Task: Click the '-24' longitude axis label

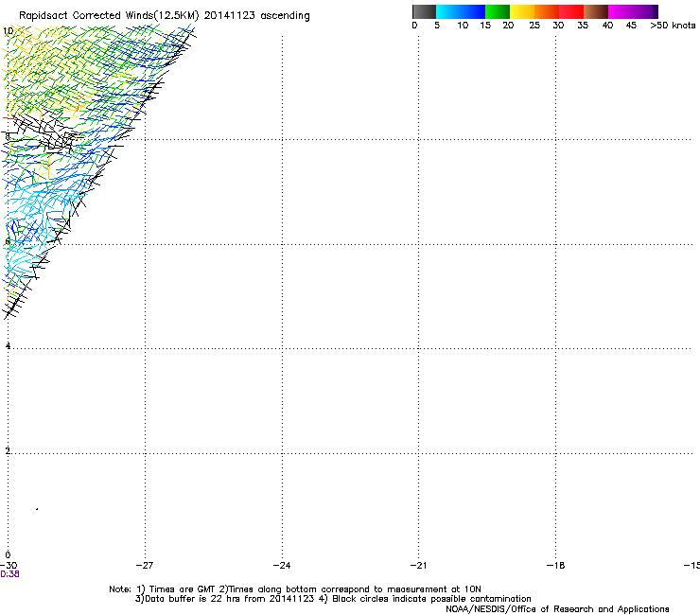Action: 282,566
